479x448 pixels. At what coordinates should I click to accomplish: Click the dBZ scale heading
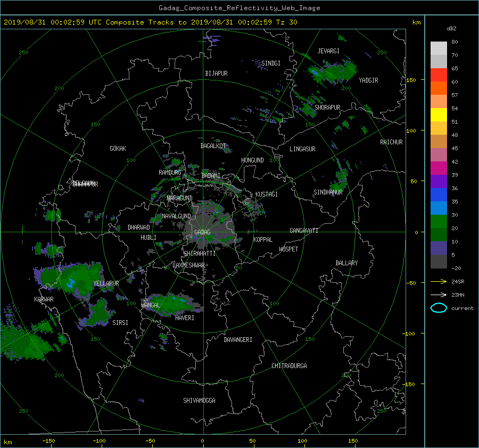[451, 29]
